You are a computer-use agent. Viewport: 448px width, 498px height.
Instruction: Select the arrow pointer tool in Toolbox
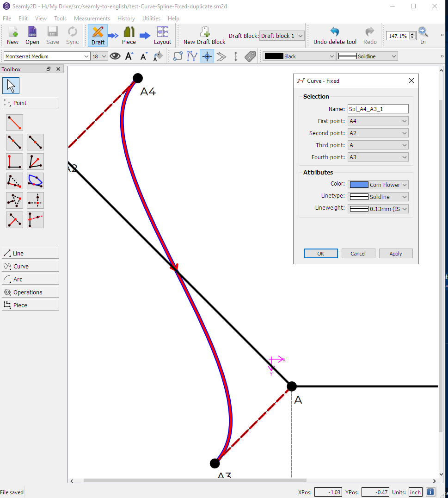11,86
